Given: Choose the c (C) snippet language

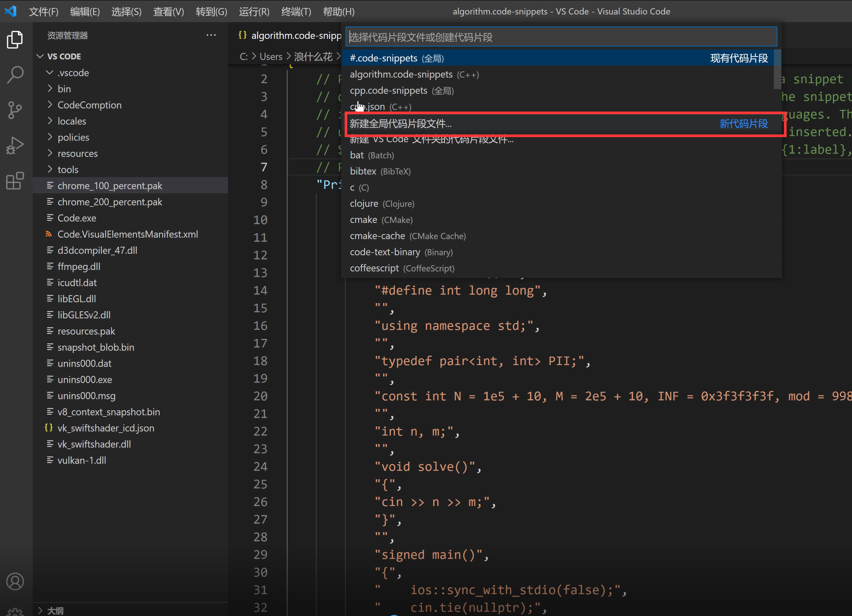Looking at the screenshot, I should [558, 187].
